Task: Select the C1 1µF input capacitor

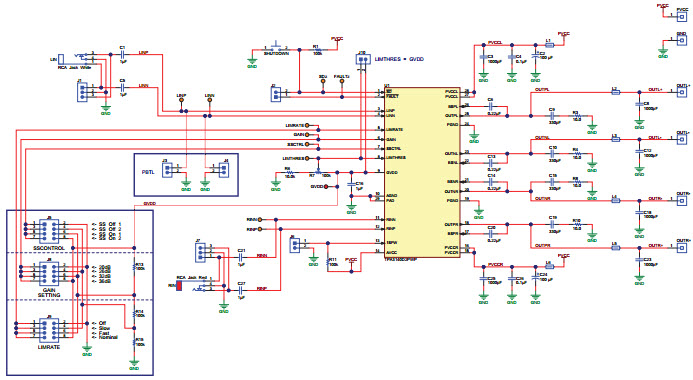Action: point(122,54)
